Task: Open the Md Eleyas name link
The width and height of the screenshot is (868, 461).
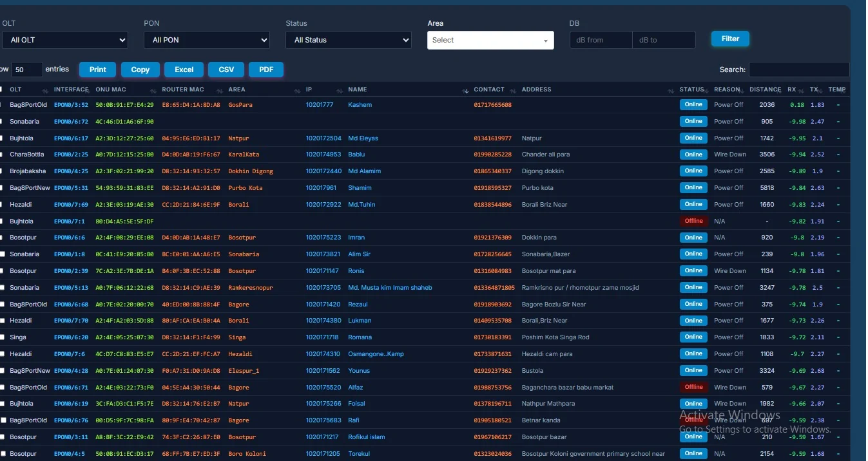Action: click(x=363, y=138)
